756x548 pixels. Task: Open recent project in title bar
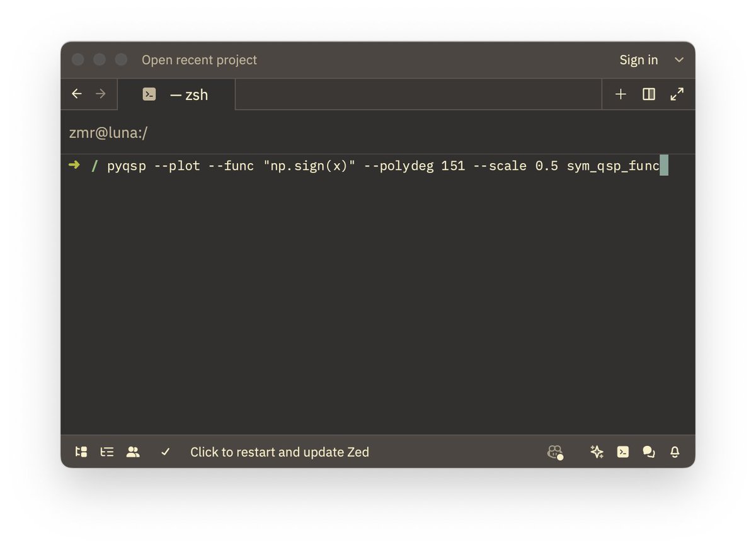pos(199,60)
